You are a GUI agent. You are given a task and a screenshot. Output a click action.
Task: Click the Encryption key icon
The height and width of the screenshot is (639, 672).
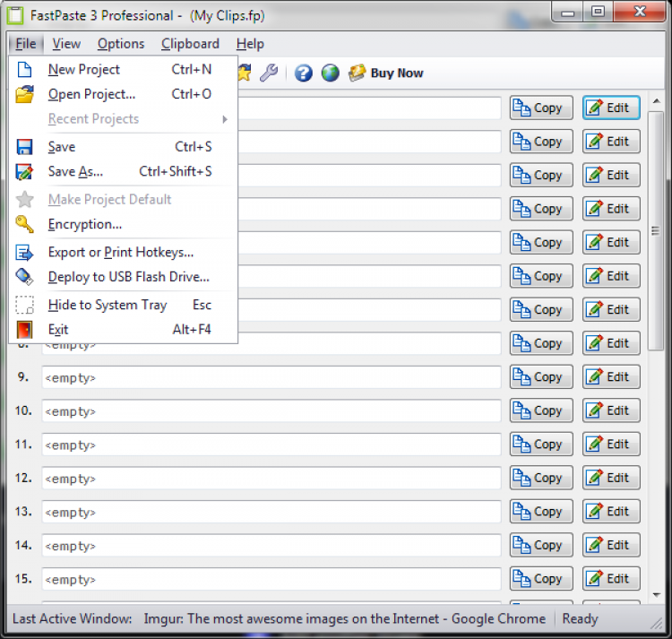click(24, 224)
